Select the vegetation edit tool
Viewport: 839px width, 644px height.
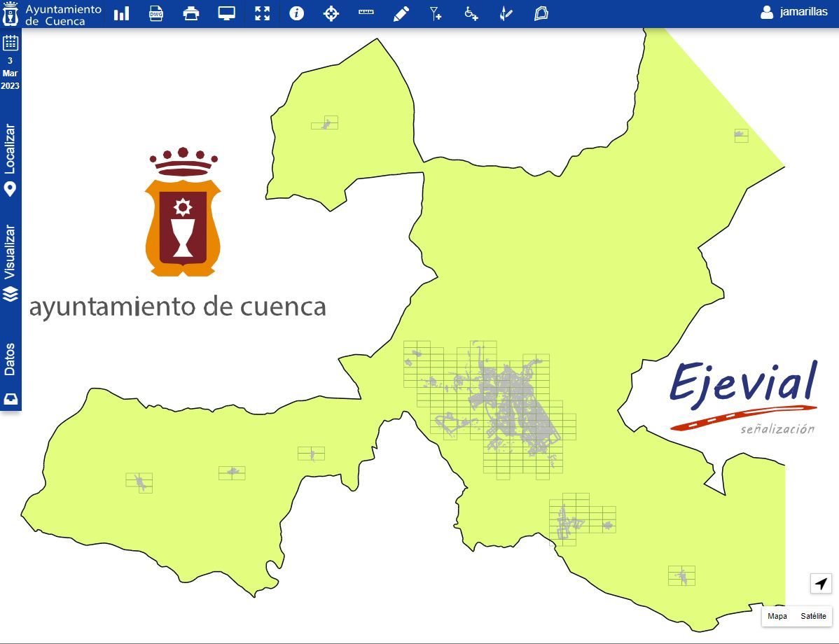(506, 13)
